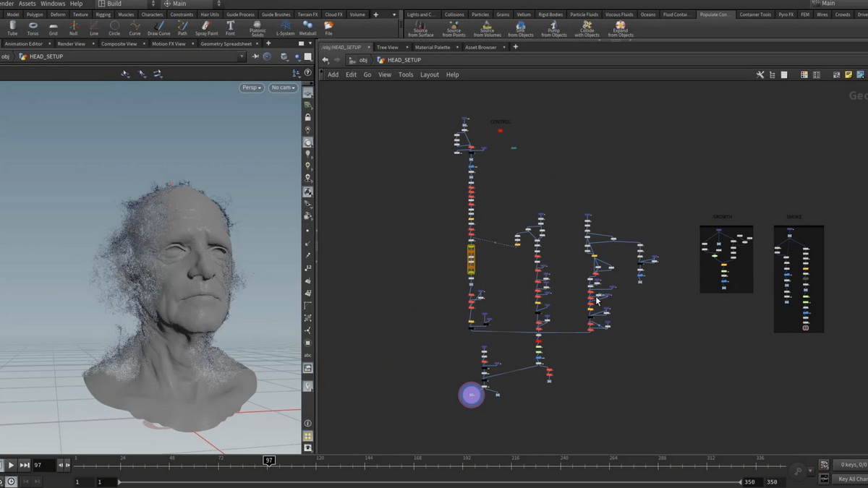Add a sticky note in network editor

(x=848, y=74)
